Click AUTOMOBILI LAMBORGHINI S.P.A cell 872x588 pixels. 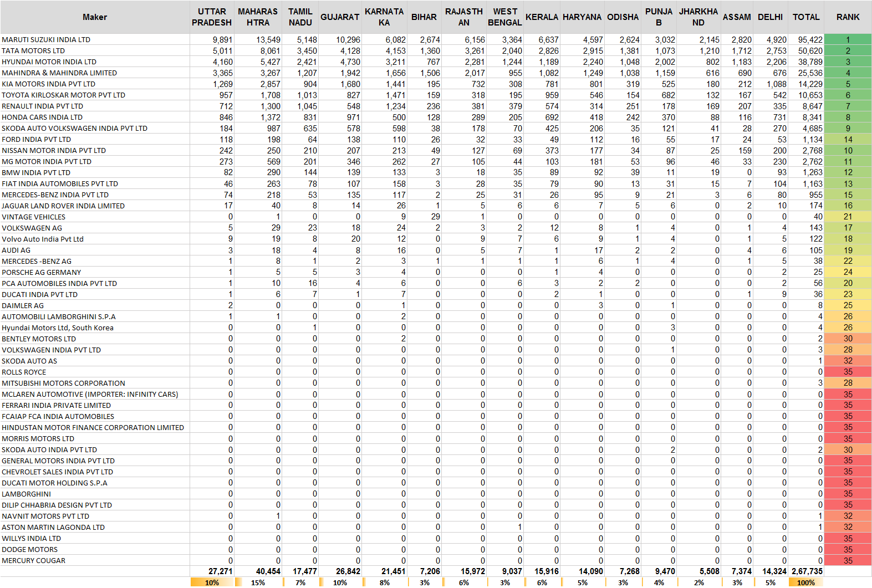(x=95, y=316)
